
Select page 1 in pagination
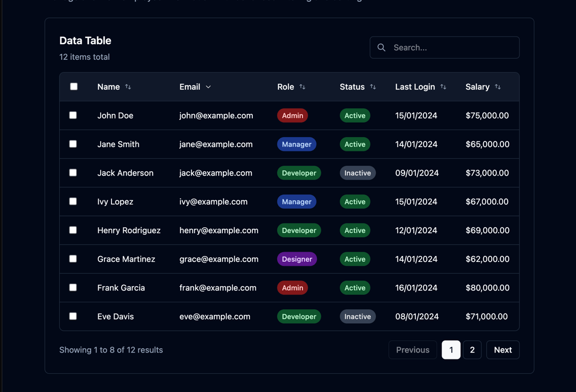pos(451,350)
